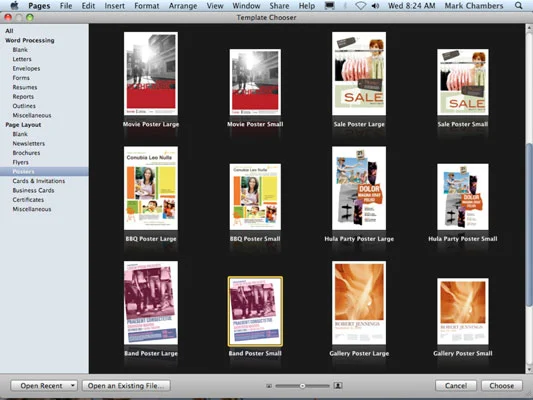The image size is (533, 400).
Task: Click Open an Existing File button
Action: tap(126, 386)
